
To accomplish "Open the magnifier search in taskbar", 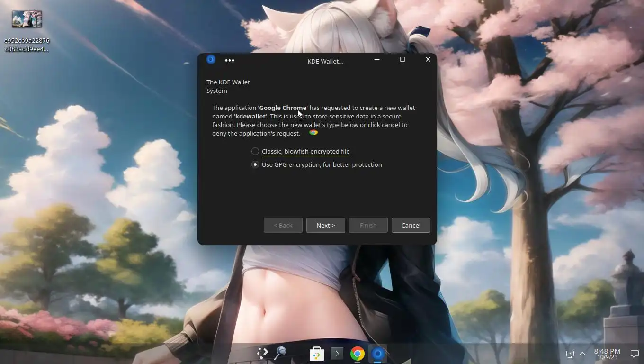I will pyautogui.click(x=280, y=353).
